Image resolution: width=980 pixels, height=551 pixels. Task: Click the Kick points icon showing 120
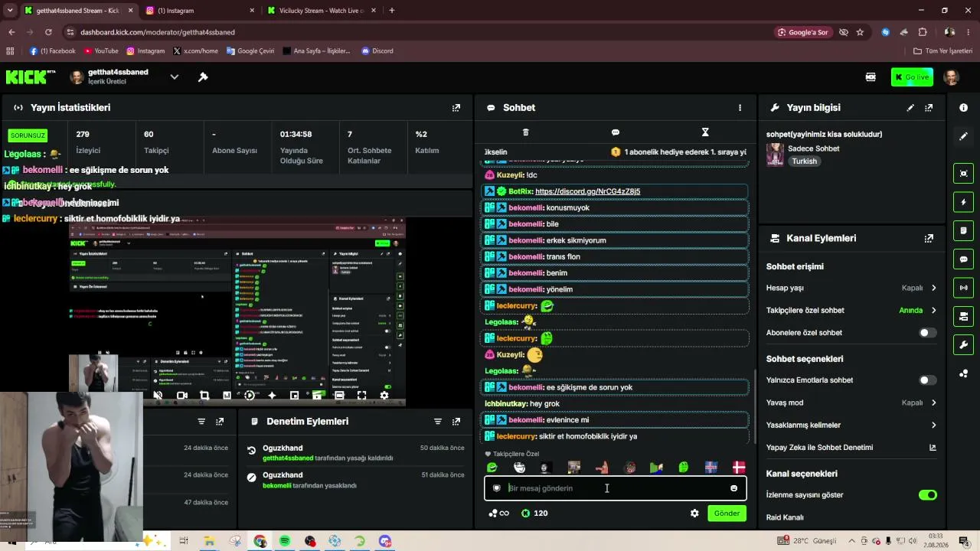(x=525, y=514)
